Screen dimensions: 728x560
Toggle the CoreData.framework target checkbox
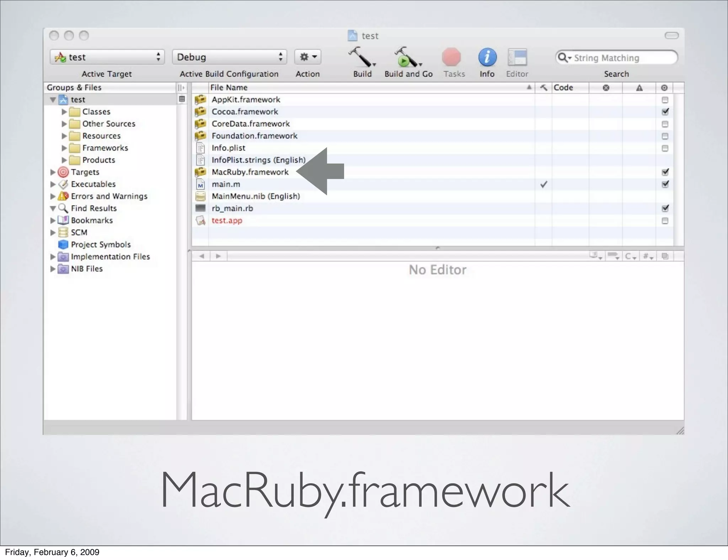click(665, 124)
